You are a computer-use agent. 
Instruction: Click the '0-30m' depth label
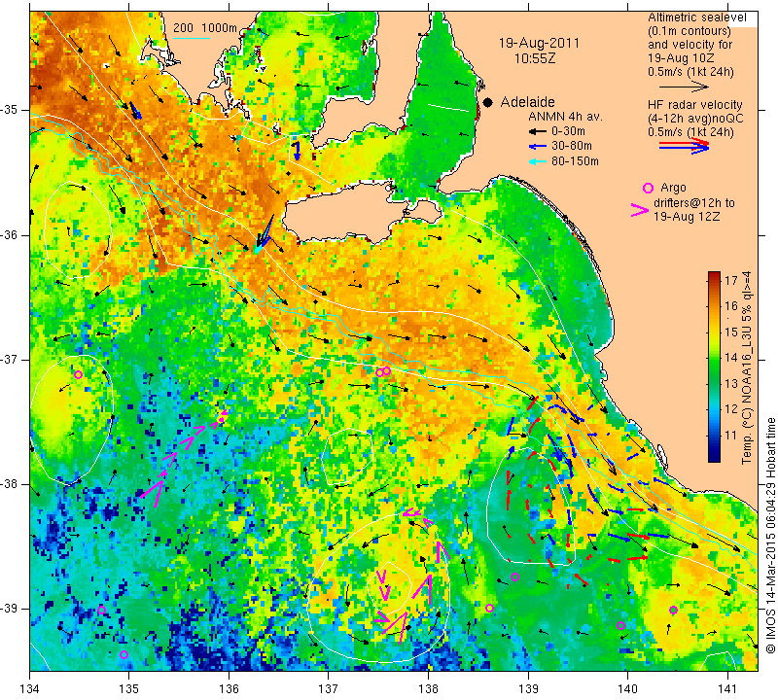click(568, 131)
